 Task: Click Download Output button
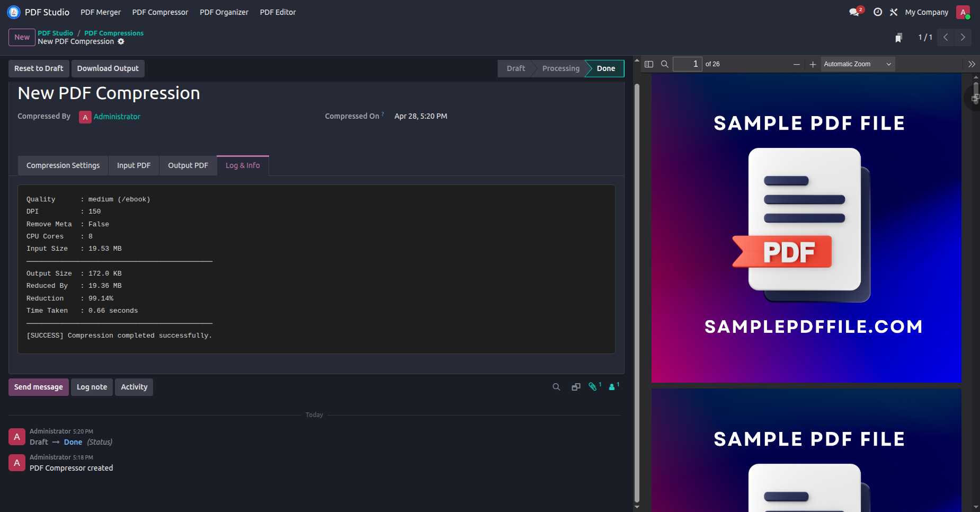click(x=108, y=68)
